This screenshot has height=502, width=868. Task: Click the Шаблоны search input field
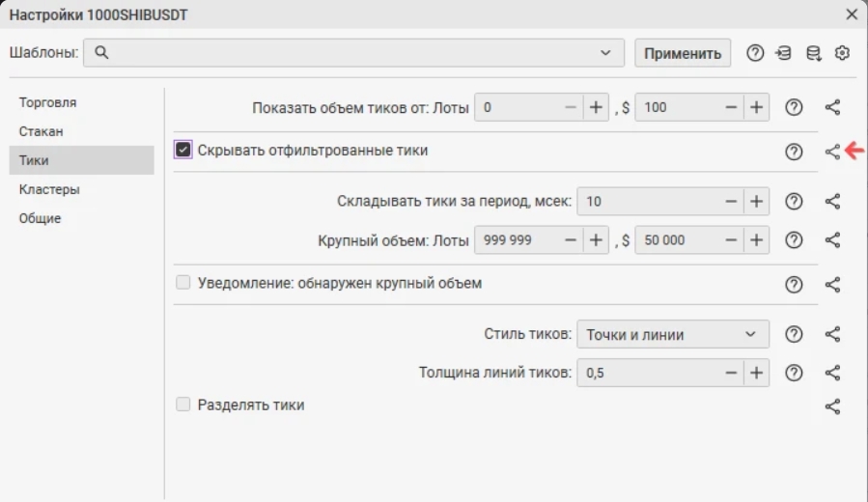[x=353, y=53]
